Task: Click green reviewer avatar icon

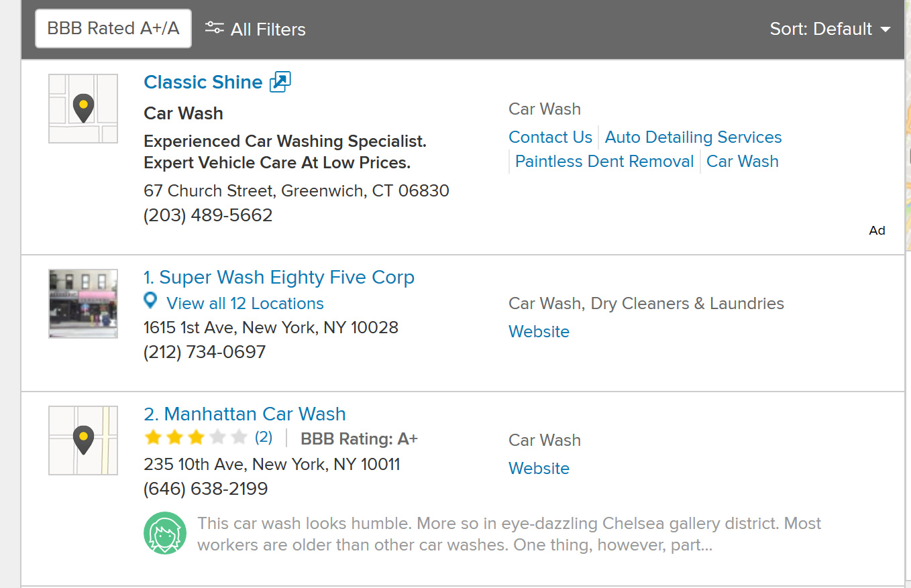Action: click(165, 533)
